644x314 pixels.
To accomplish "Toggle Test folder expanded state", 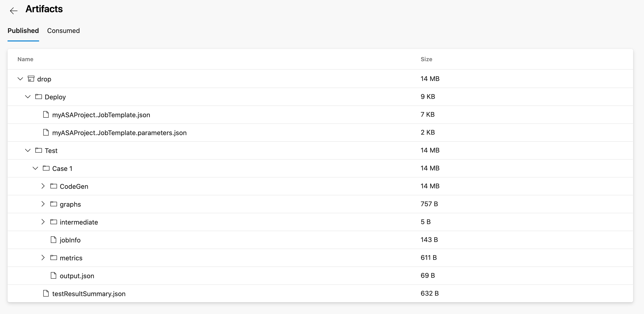I will coord(28,150).
